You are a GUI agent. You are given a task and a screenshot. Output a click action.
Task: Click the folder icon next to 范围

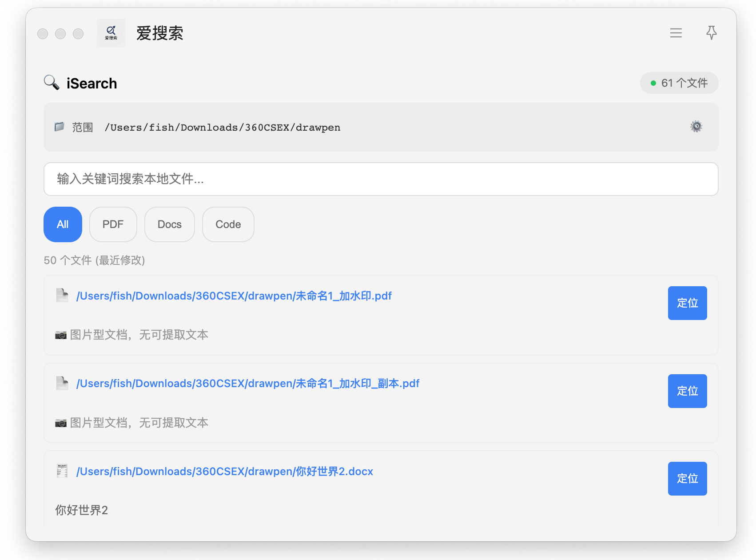point(59,127)
